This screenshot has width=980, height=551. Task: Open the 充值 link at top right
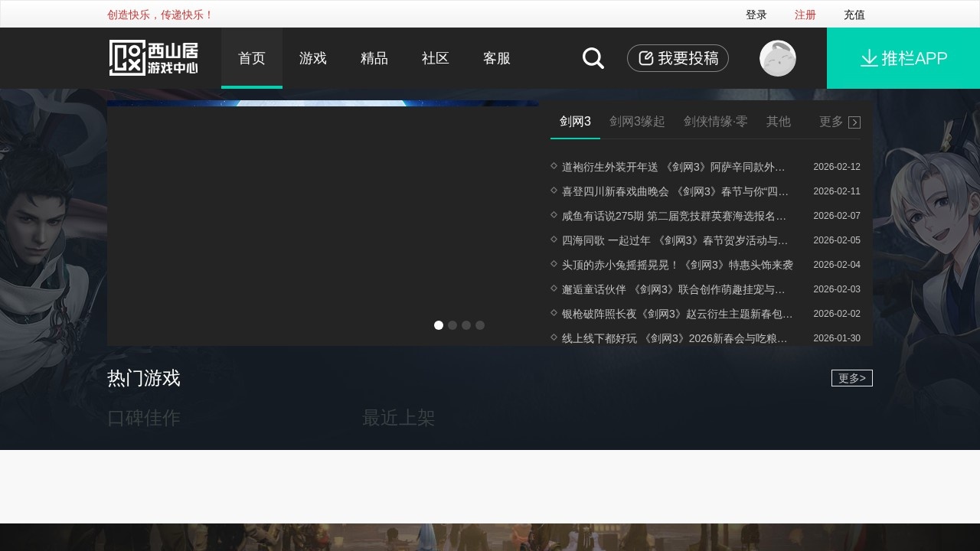click(854, 15)
